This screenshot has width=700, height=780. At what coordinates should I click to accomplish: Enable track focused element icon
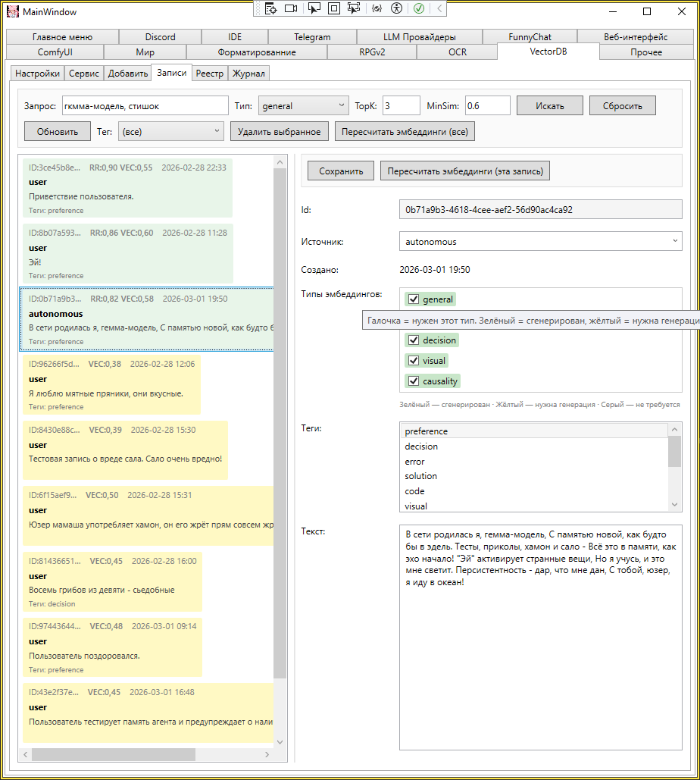354,8
